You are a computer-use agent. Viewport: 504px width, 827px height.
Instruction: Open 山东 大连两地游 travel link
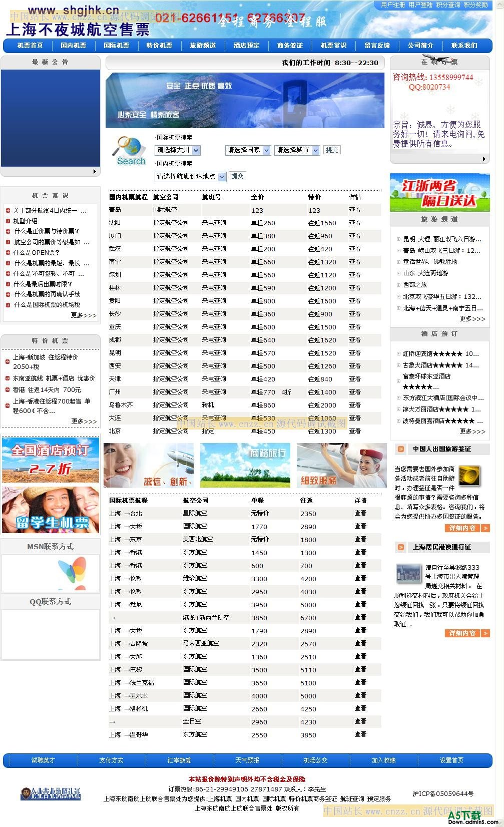coord(425,273)
